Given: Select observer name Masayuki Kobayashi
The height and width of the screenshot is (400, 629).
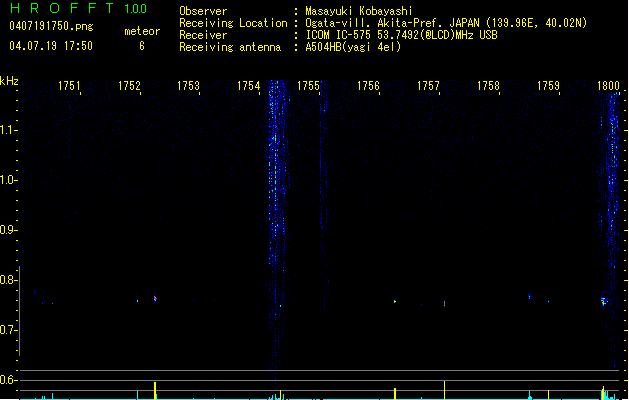Looking at the screenshot, I should click(x=359, y=11).
